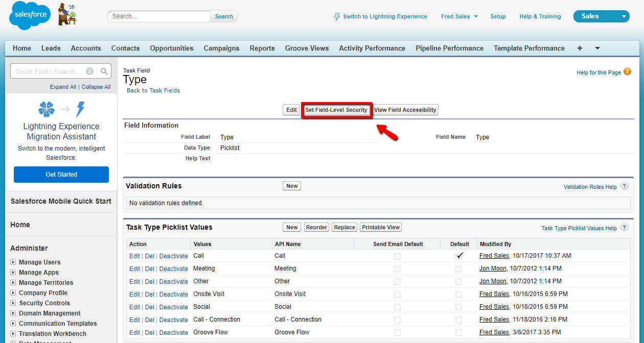Toggle Send Email Default checkbox for Social
644x343 pixels.
398,307
